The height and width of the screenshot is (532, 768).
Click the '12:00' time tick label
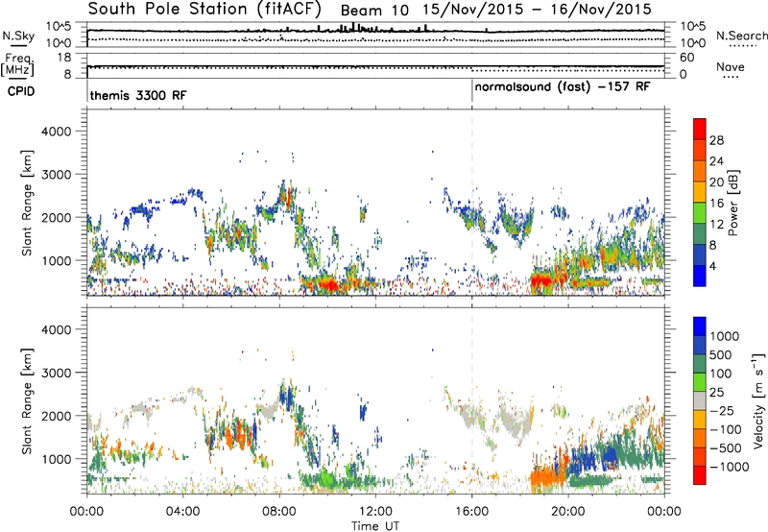pos(375,512)
